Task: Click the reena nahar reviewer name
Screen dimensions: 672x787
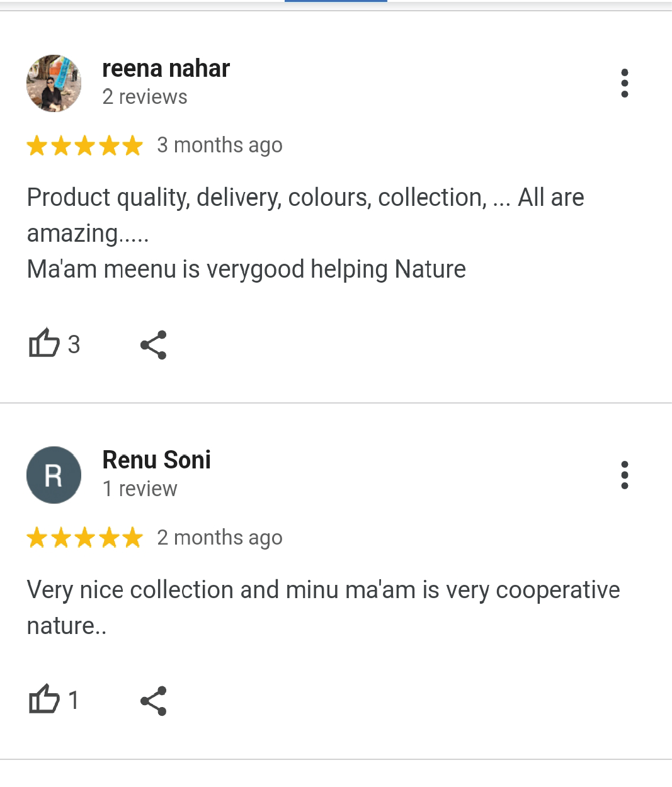Action: 166,68
